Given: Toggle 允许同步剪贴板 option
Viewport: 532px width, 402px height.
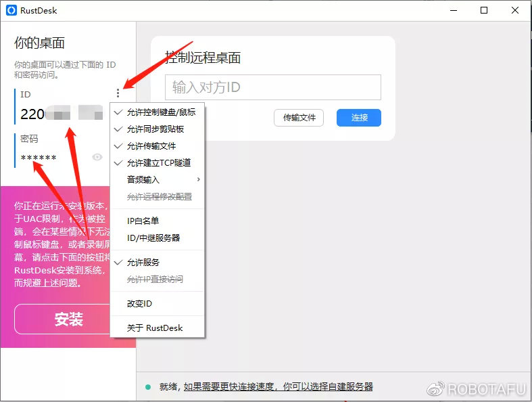Looking at the screenshot, I should (155, 129).
